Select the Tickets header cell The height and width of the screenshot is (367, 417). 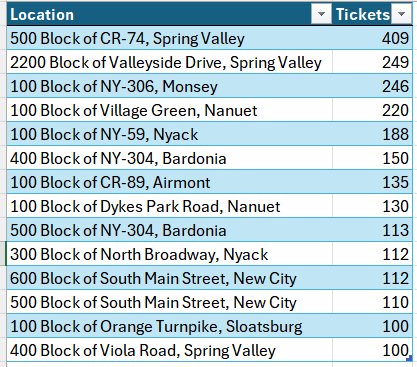372,14
